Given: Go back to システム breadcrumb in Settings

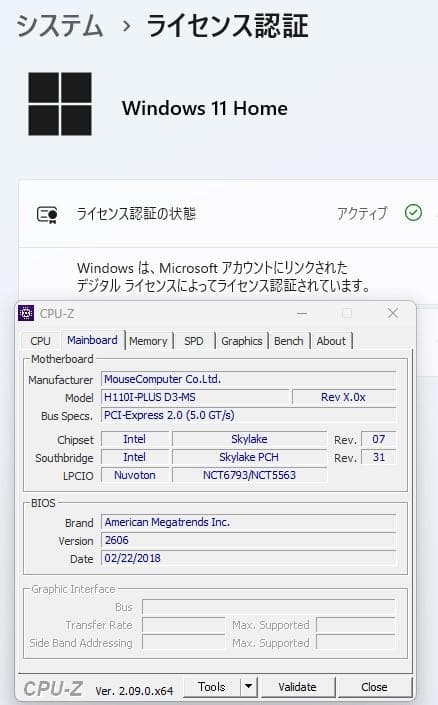Looking at the screenshot, I should 60,26.
